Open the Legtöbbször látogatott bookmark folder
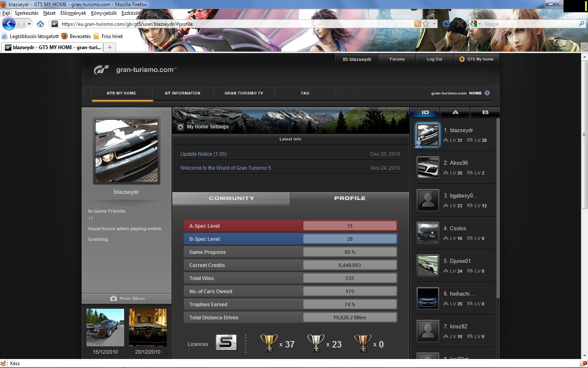Image resolution: width=588 pixels, height=368 pixels. click(31, 36)
